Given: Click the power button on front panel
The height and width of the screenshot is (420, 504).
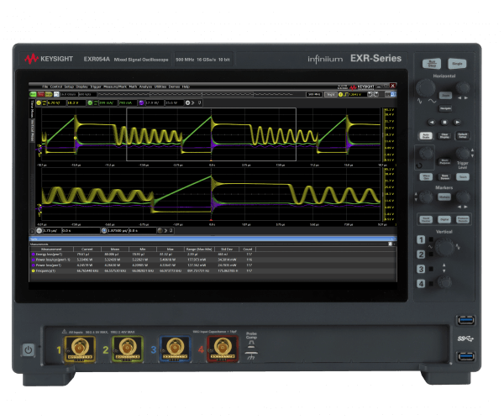Looking at the screenshot, I should 29,349.
